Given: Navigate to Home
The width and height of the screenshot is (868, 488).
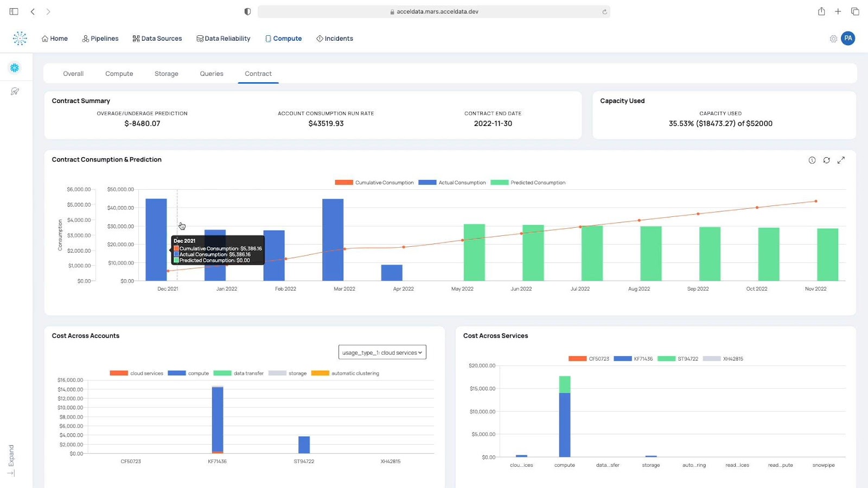Looking at the screenshot, I should click(54, 38).
